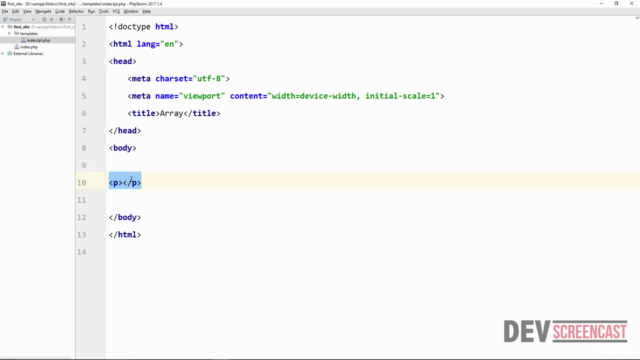Click the green inspection checkmark indicator
Image resolution: width=640 pixels, height=360 pixels.
[637, 18]
